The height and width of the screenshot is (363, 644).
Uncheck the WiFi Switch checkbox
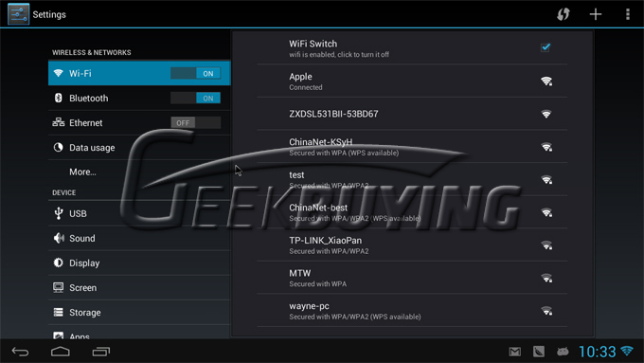[546, 47]
